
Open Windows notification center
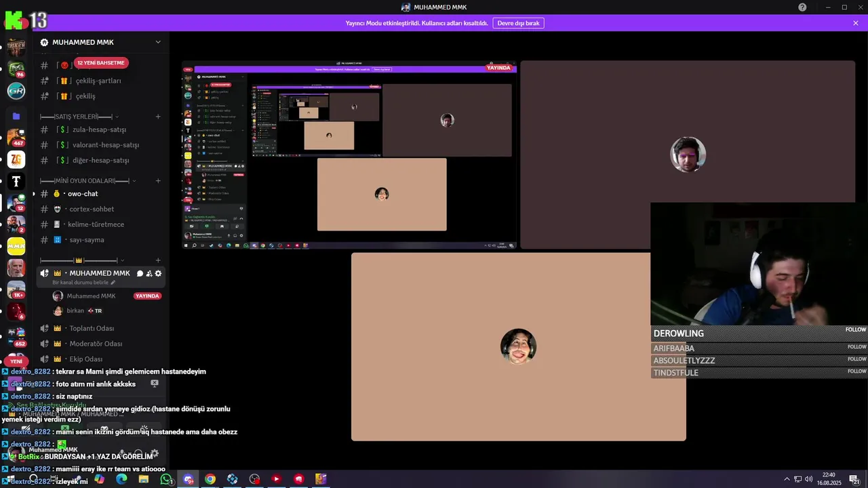pyautogui.click(x=854, y=479)
